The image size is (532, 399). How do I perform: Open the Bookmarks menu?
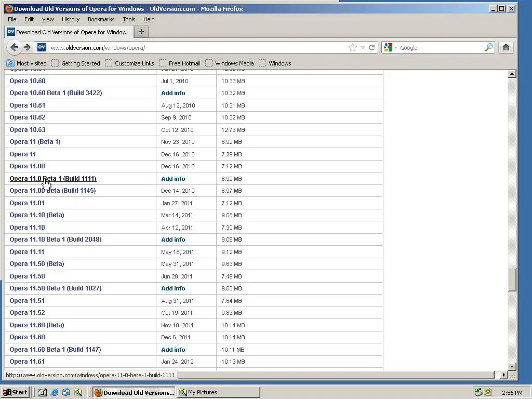click(x=101, y=19)
